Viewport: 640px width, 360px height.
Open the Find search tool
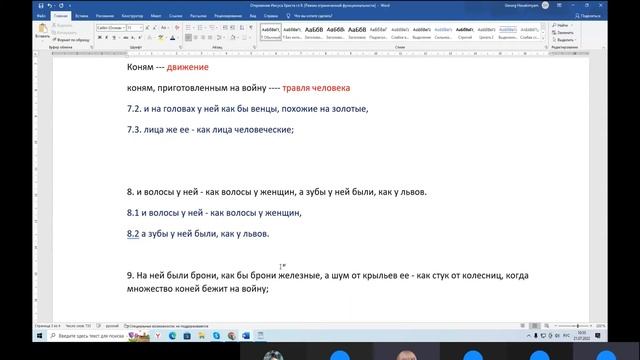(560, 25)
